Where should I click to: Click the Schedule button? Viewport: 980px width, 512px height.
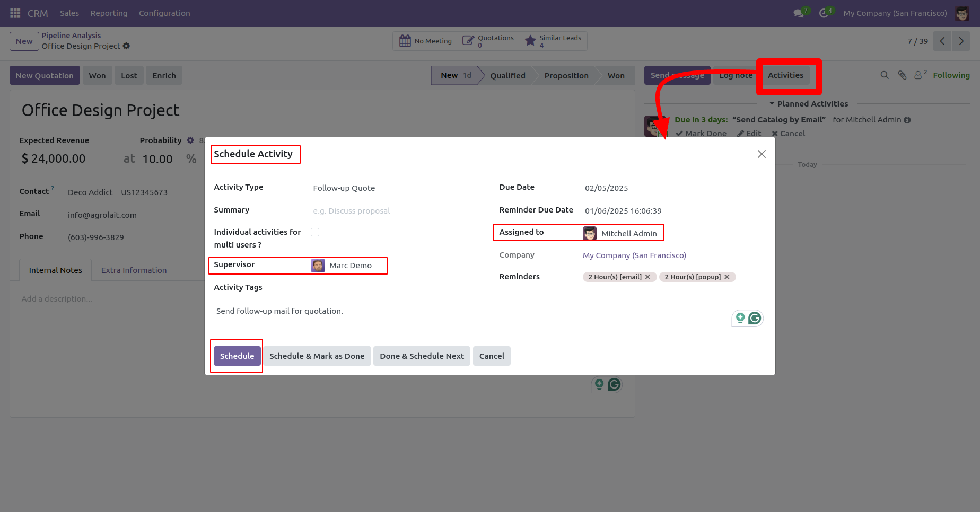click(237, 356)
